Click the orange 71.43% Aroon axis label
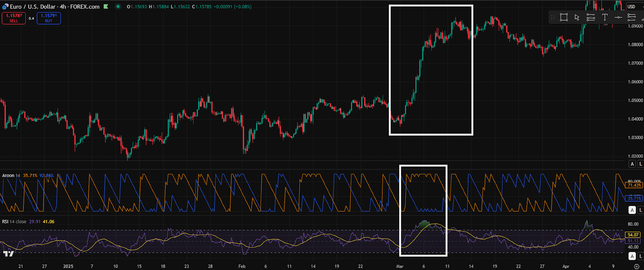 (x=634, y=185)
